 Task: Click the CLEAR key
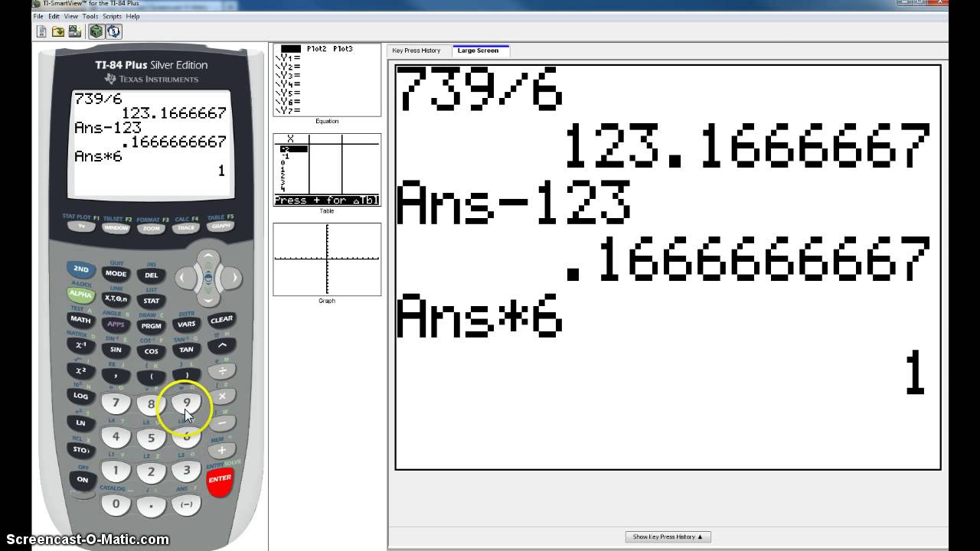point(221,320)
